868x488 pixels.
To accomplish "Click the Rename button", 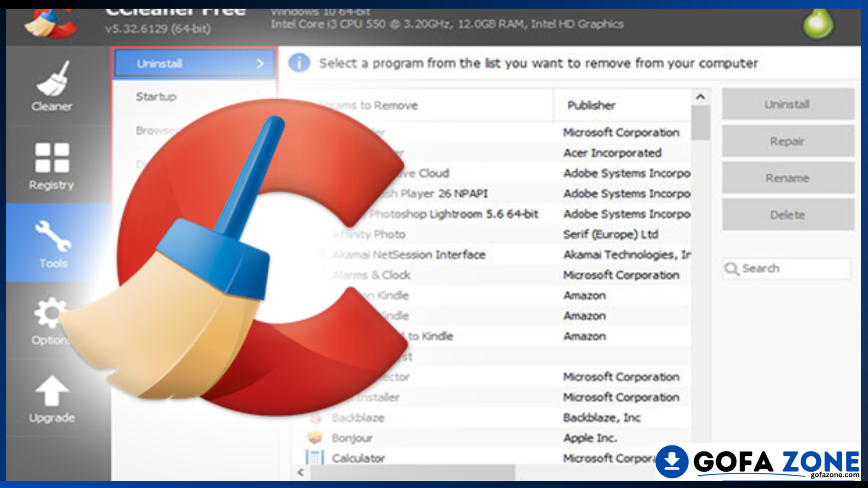I will 788,178.
